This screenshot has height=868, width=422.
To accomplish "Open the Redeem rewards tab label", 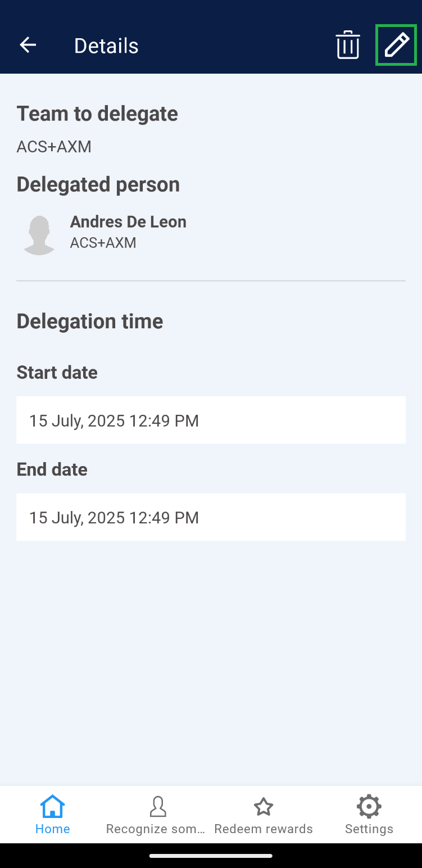I will pyautogui.click(x=264, y=829).
